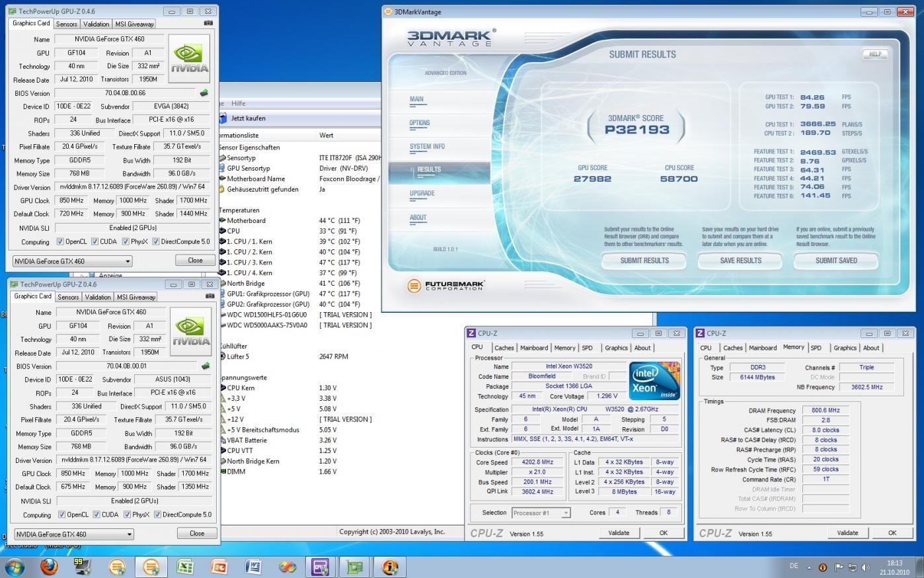The image size is (924, 578).
Task: Switch to Sensors tab in the top GPU-Z window
Action: (x=66, y=24)
